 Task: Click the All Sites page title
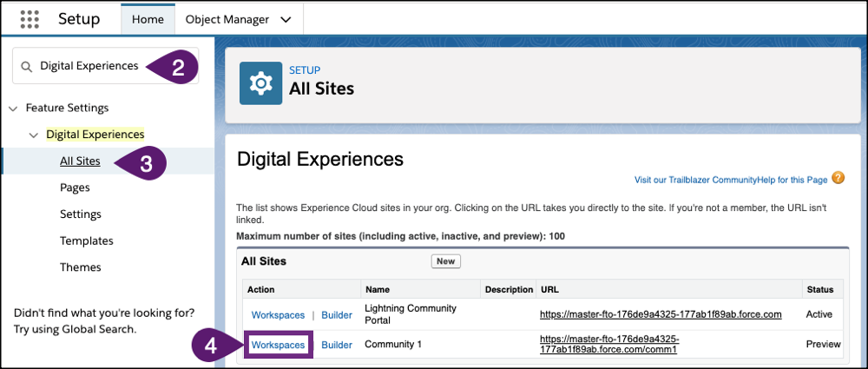(321, 89)
